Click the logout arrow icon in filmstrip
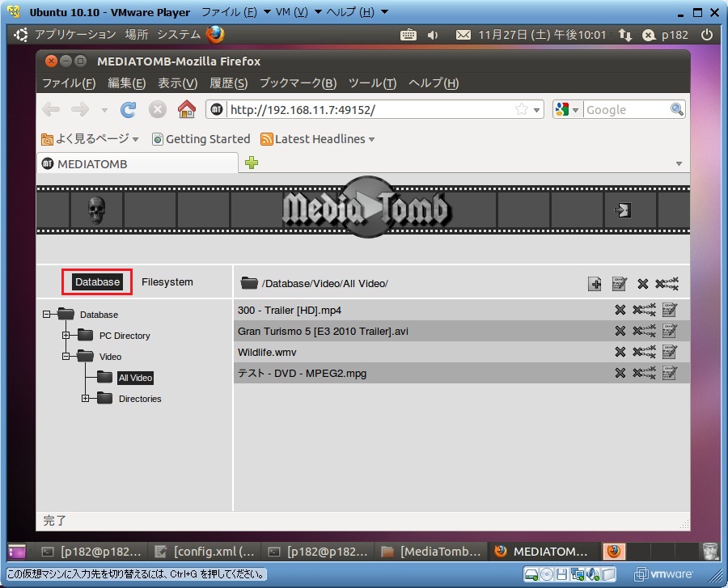728x588 pixels. (623, 209)
